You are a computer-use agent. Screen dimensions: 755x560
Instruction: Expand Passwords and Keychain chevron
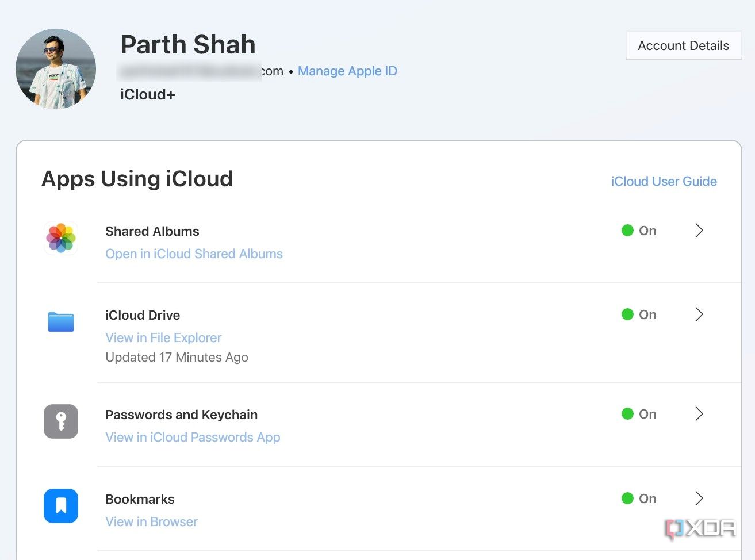(x=699, y=414)
